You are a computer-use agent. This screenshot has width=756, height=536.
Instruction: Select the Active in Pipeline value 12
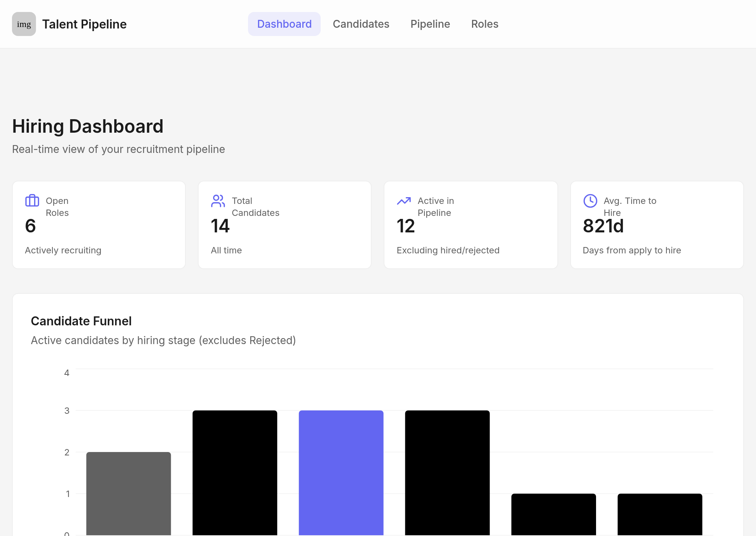pos(406,226)
